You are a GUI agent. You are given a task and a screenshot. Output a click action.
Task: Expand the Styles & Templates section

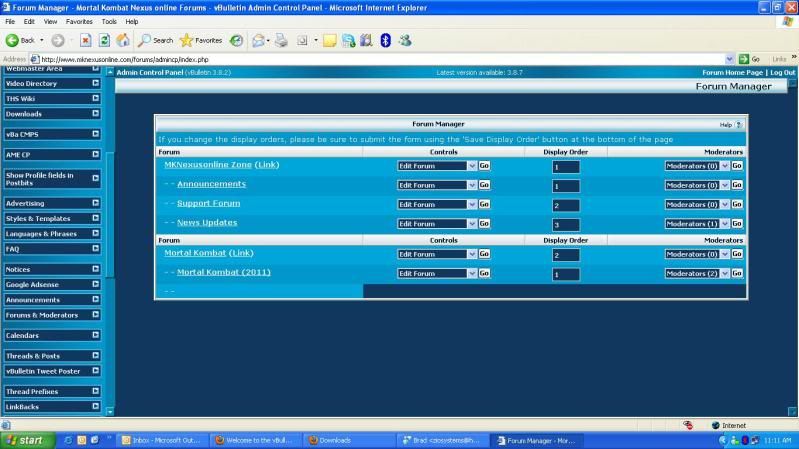pos(96,218)
